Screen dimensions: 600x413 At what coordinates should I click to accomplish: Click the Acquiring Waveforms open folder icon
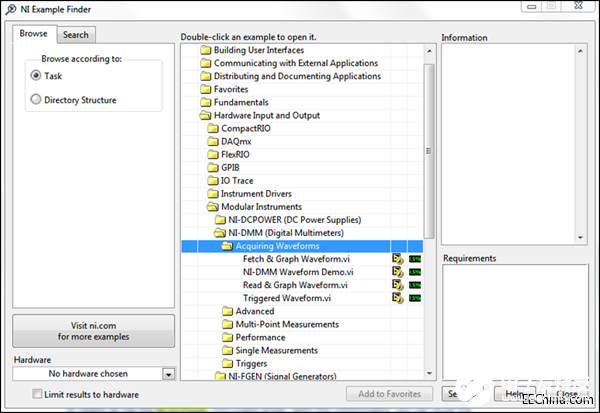pos(227,246)
